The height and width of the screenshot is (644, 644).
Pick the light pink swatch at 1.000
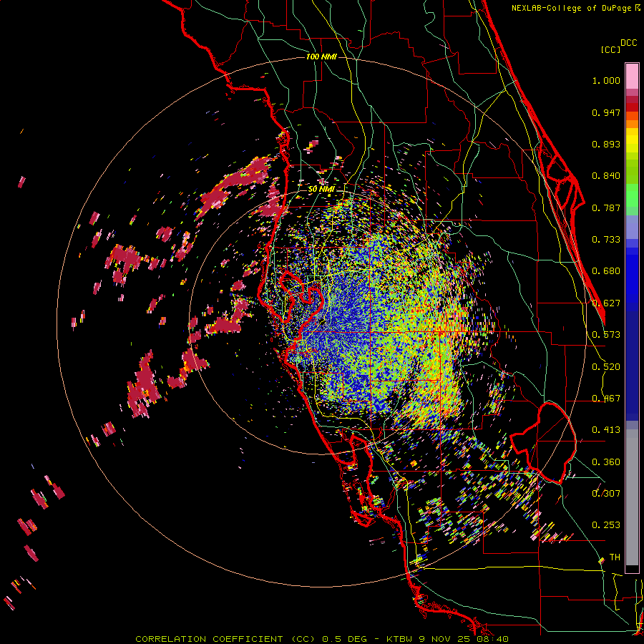(x=632, y=77)
